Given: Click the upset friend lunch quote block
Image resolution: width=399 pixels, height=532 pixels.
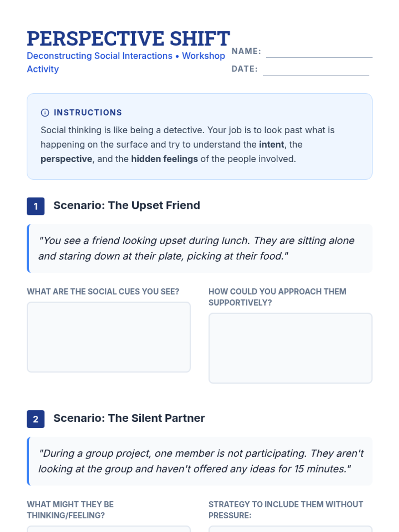Looking at the screenshot, I should tap(199, 248).
